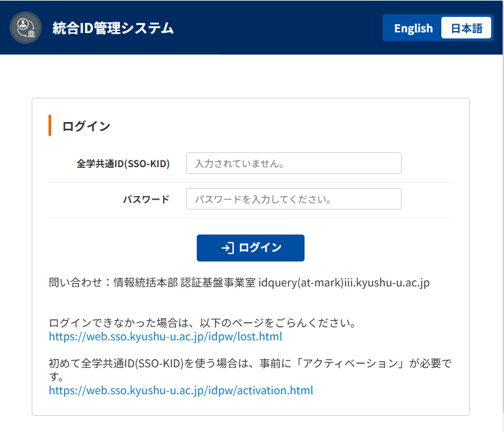This screenshot has width=504, height=432.
Task: Click the 全学共通ID(SSO-KID) field label
Action: (123, 164)
